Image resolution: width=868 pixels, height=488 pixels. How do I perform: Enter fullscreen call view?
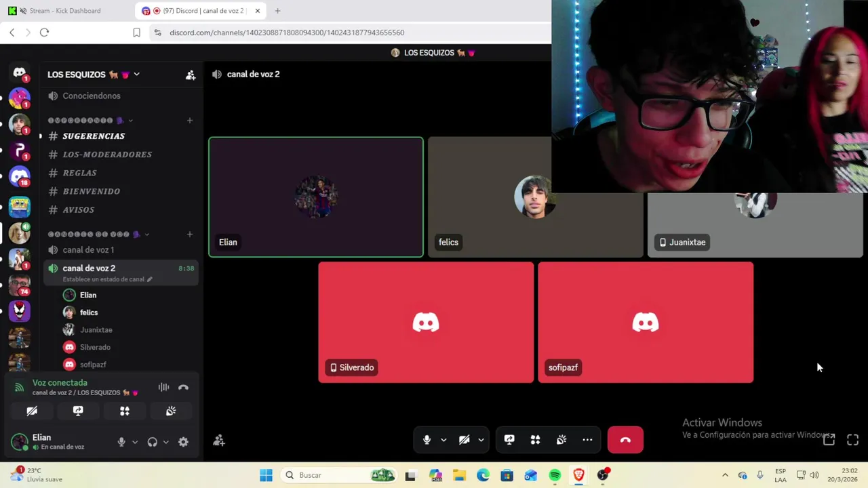tap(853, 440)
